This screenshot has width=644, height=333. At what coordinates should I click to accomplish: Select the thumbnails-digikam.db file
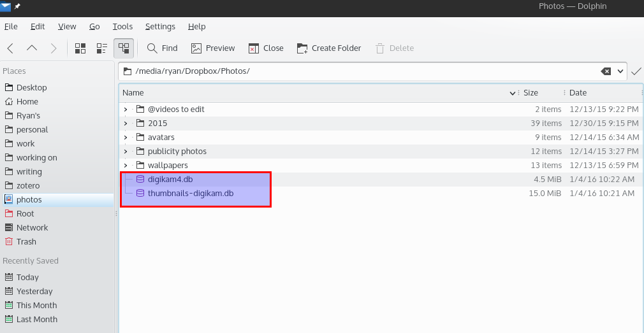(191, 193)
